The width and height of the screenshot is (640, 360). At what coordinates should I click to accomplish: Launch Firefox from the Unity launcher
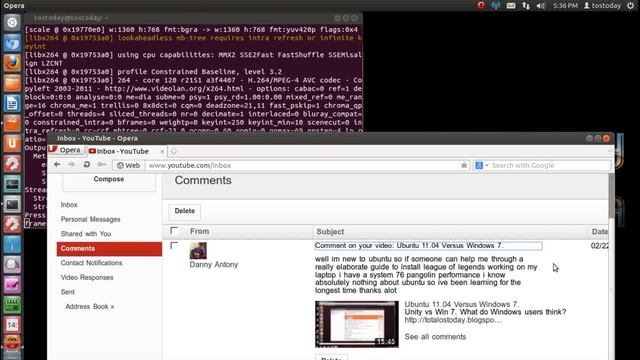12,63
